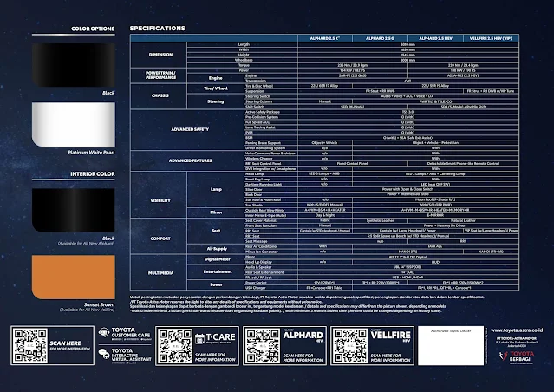Click the Seat Massage row label
554x392 pixels.
click(257, 241)
